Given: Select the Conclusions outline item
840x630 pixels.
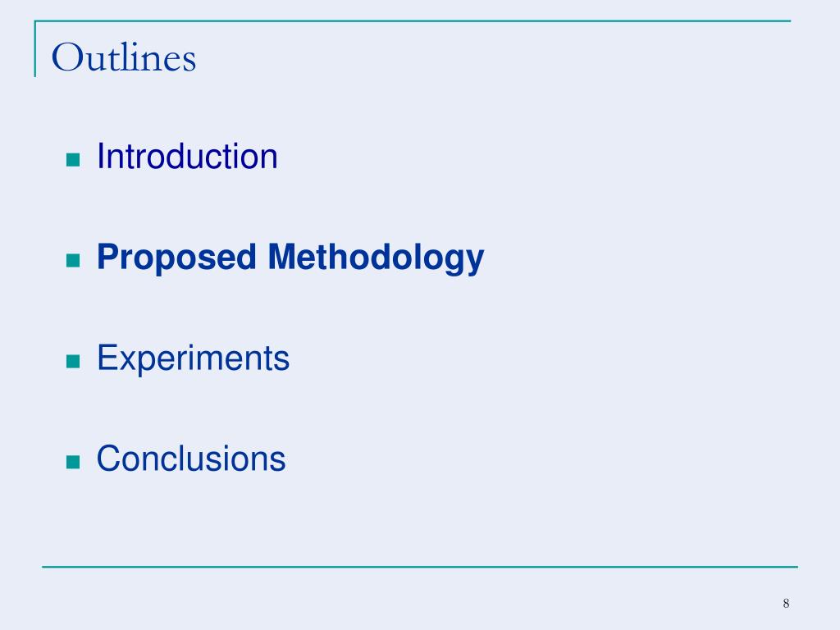Looking at the screenshot, I should pyautogui.click(x=191, y=459).
